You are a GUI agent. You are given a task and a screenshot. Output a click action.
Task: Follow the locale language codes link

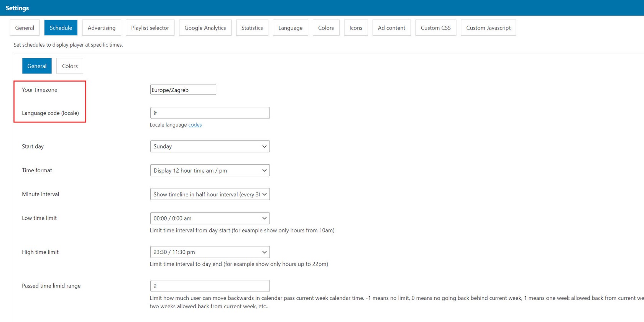tap(195, 125)
